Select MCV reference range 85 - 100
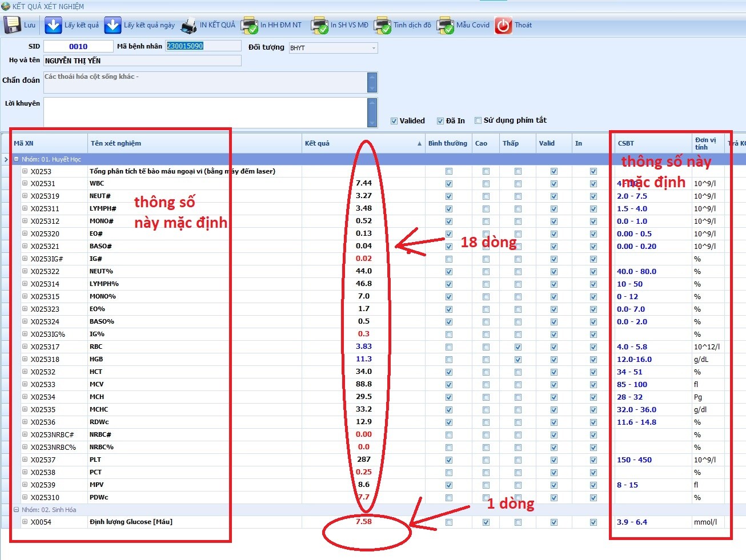 653,384
